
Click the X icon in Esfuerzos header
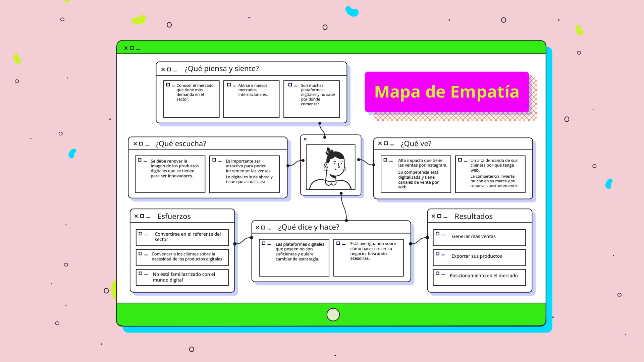tap(136, 216)
